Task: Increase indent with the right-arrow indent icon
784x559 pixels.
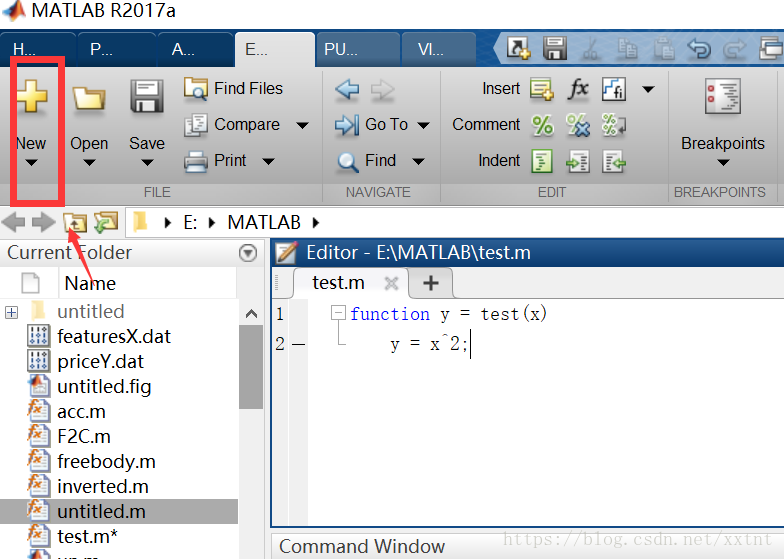Action: (578, 162)
